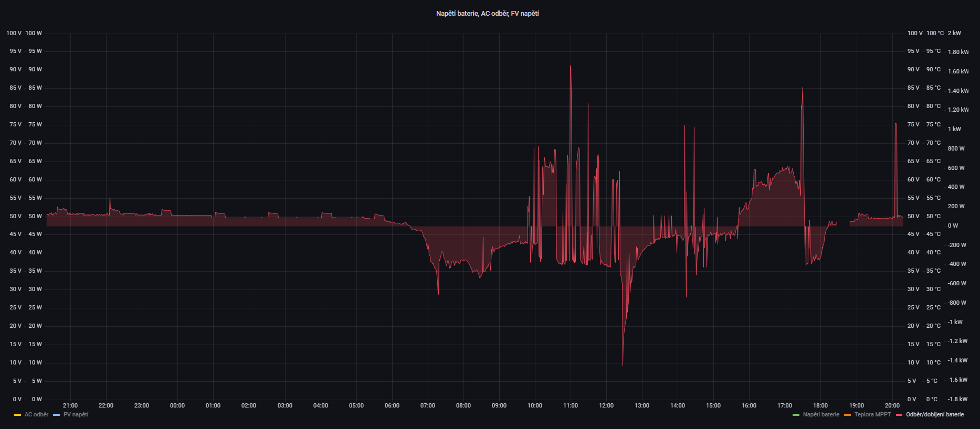The image size is (980, 429).
Task: Click the 20:00 time axis label
Action: (x=892, y=405)
